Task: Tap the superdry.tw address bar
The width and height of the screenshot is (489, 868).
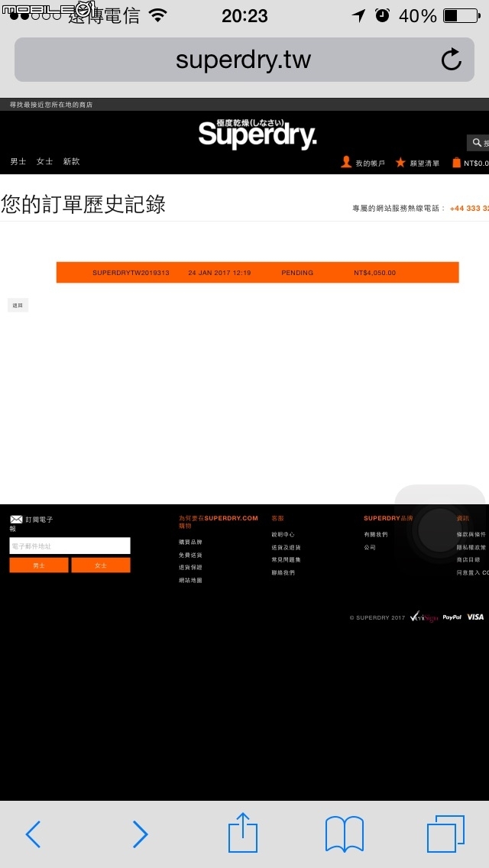Action: point(244,60)
